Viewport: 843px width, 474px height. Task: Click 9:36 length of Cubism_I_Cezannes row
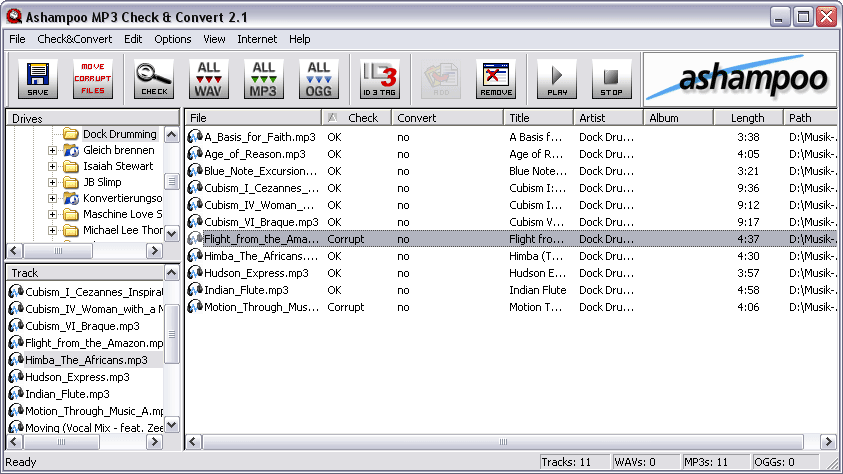(748, 188)
